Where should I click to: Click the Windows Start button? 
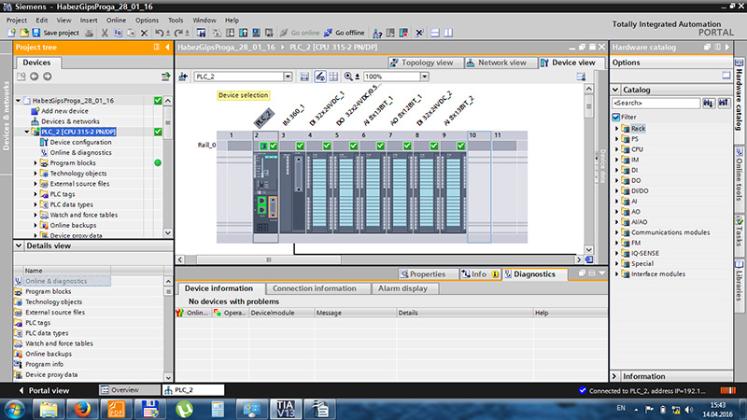point(14,409)
